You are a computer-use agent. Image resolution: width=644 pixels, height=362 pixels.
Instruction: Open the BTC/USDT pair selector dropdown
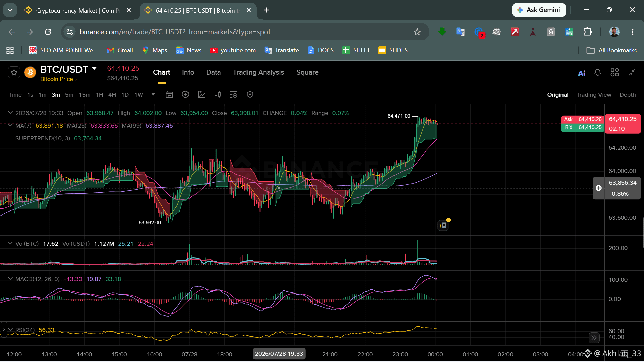[x=94, y=69]
